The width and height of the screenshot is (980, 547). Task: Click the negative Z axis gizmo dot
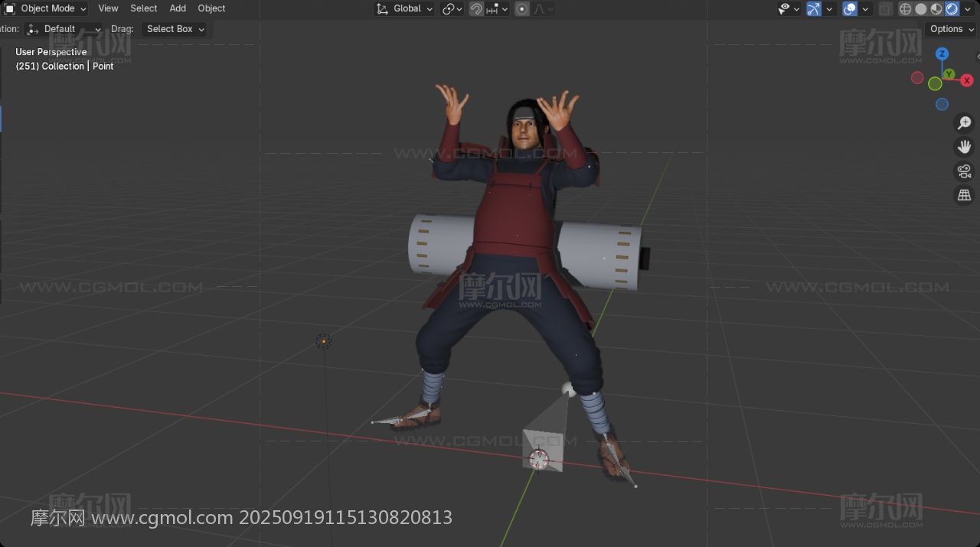[942, 104]
